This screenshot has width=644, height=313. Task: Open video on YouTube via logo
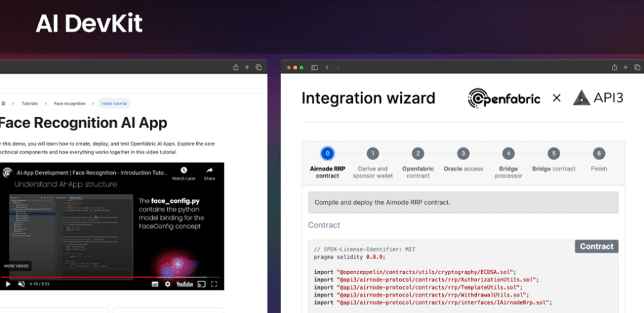pyautogui.click(x=184, y=284)
